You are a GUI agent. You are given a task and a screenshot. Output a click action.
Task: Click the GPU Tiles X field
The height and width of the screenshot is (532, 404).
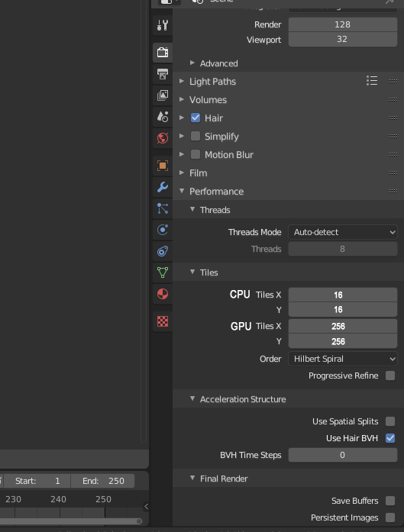(343, 326)
